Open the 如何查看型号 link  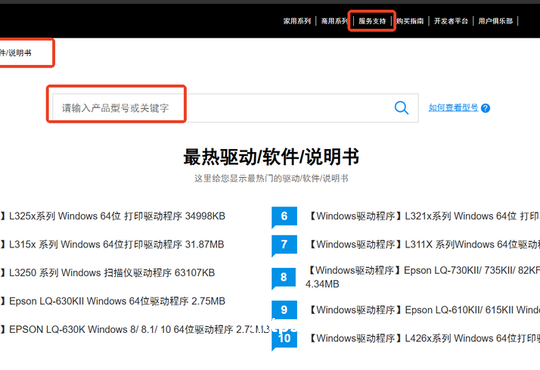point(453,108)
